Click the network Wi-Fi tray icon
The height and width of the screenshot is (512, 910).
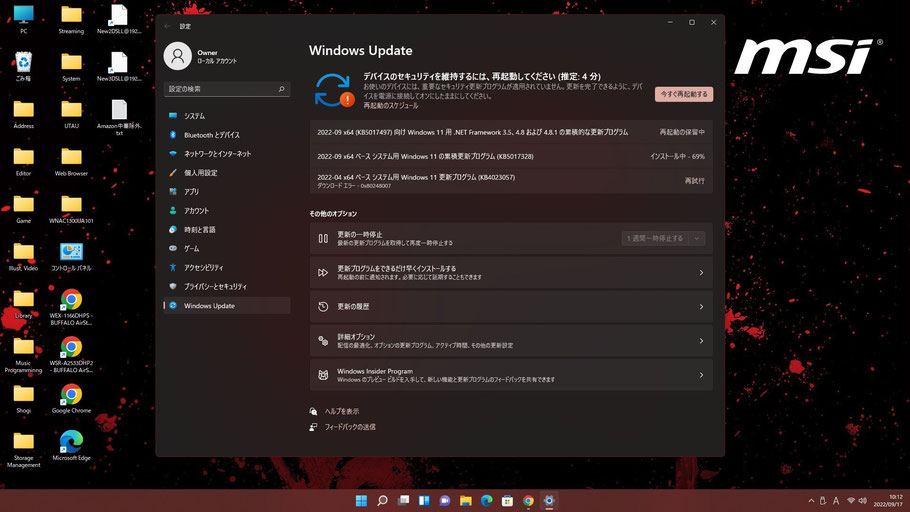(x=851, y=501)
